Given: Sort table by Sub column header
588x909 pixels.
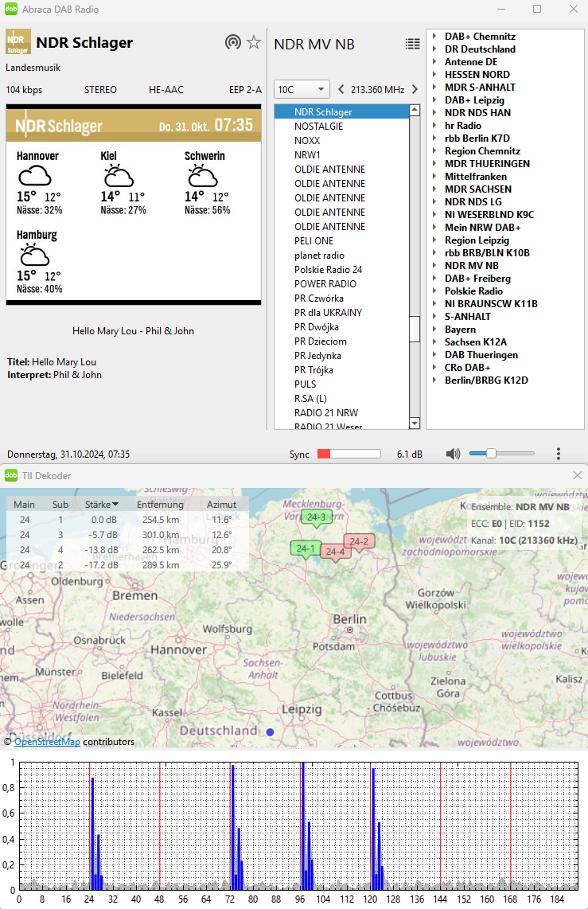Looking at the screenshot, I should (60, 505).
